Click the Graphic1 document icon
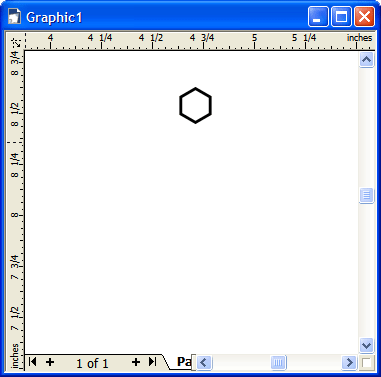 click(x=15, y=17)
